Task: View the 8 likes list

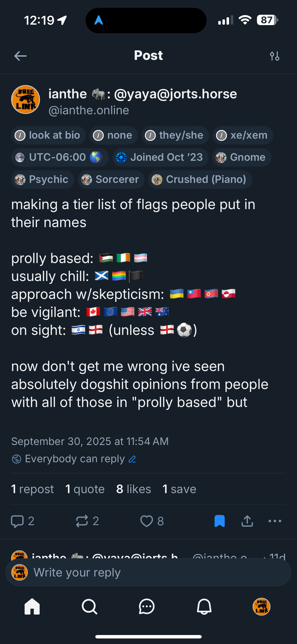Action: point(134,489)
